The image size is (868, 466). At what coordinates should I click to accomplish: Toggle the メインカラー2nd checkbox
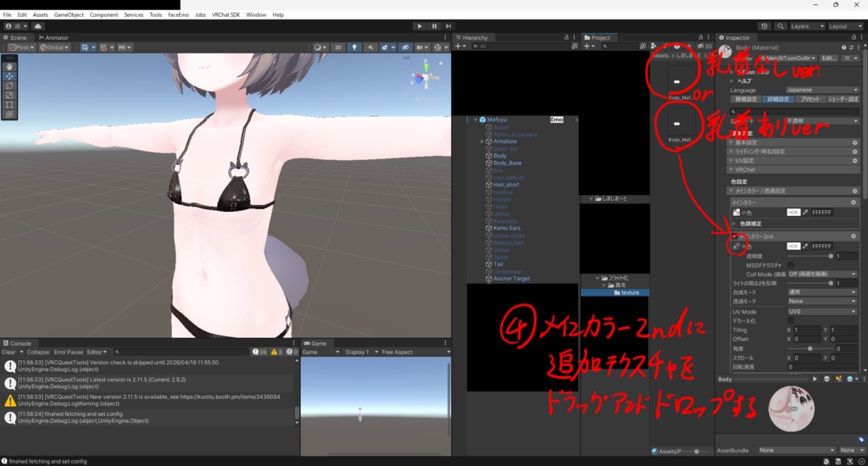[735, 236]
